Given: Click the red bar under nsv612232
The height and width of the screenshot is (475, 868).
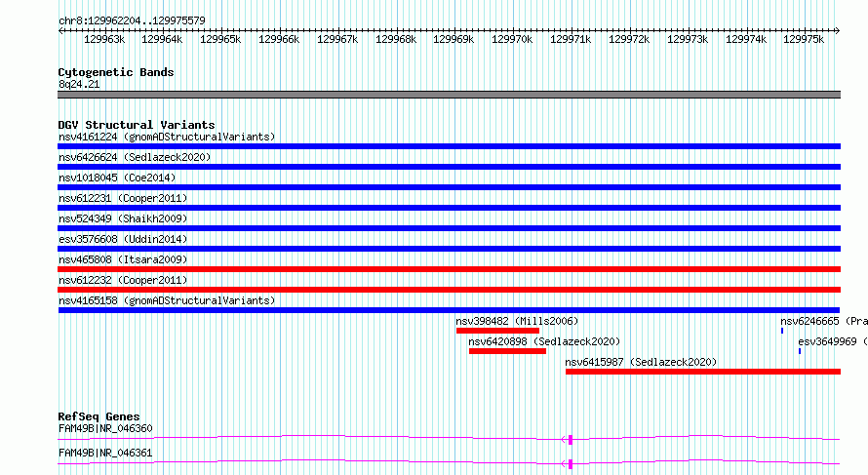Looking at the screenshot, I should pos(449,290).
